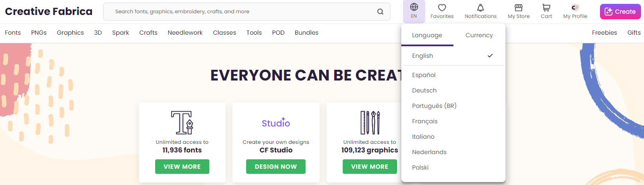
Task: Select Français from the language list
Action: (x=424, y=121)
